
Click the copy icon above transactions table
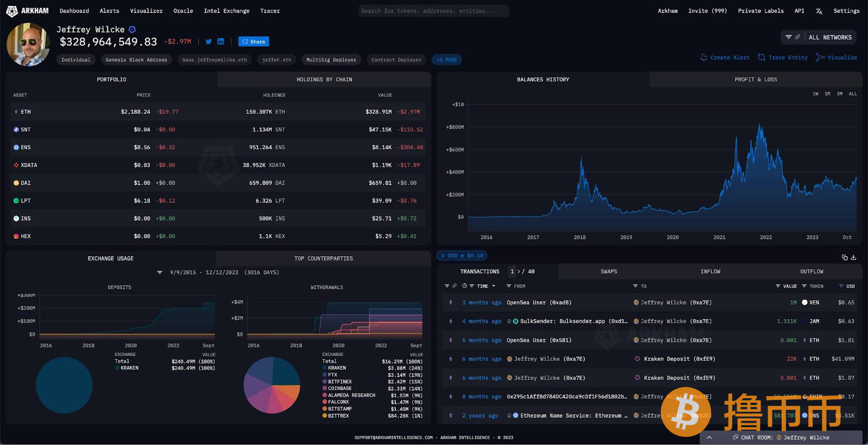point(845,257)
